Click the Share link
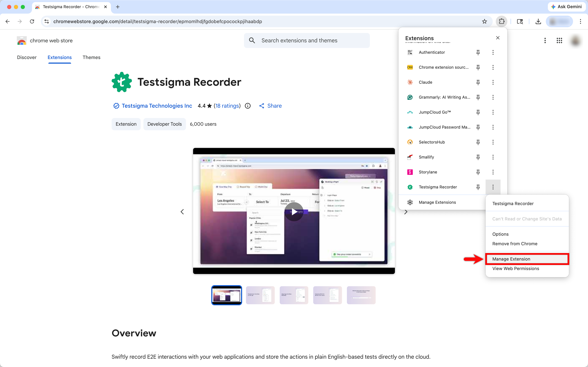588x367 pixels. [x=270, y=106]
